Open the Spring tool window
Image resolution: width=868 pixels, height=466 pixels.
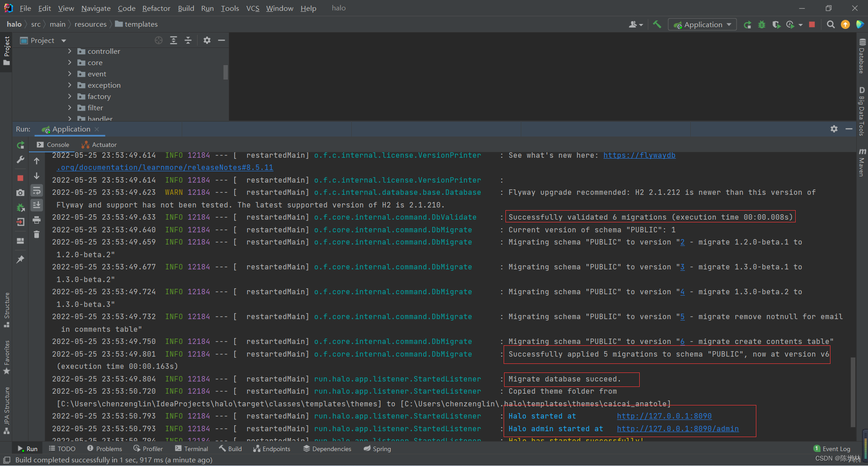377,449
